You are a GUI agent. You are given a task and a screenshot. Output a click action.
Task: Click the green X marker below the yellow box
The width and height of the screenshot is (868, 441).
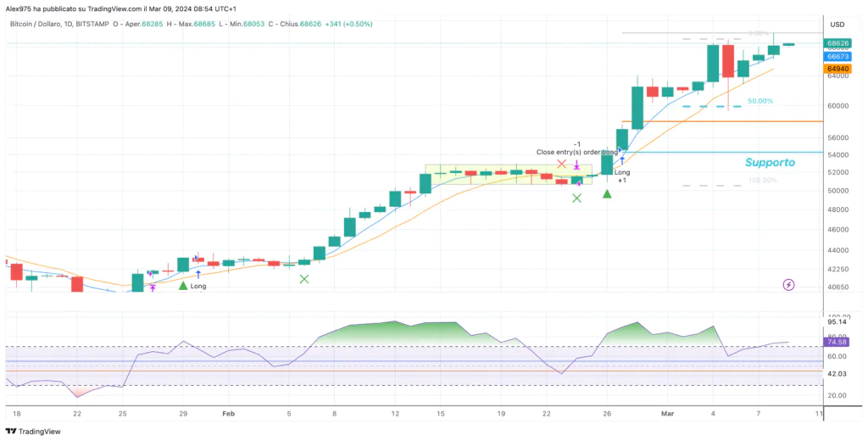(576, 198)
